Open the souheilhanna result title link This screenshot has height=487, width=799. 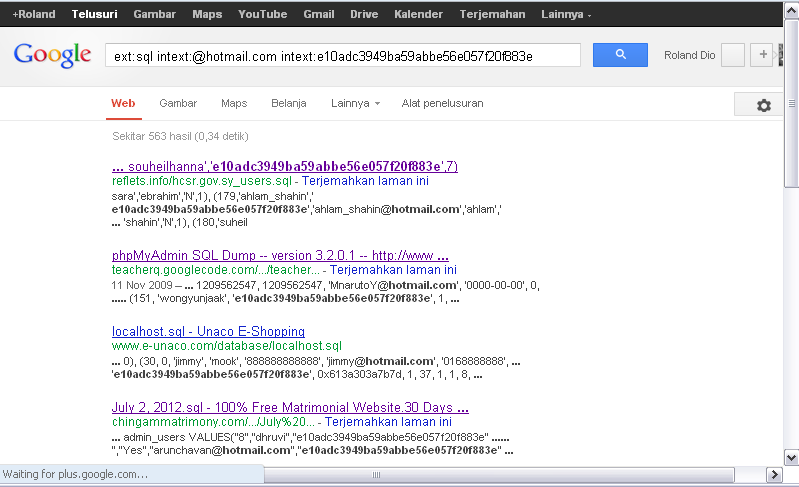(x=285, y=167)
